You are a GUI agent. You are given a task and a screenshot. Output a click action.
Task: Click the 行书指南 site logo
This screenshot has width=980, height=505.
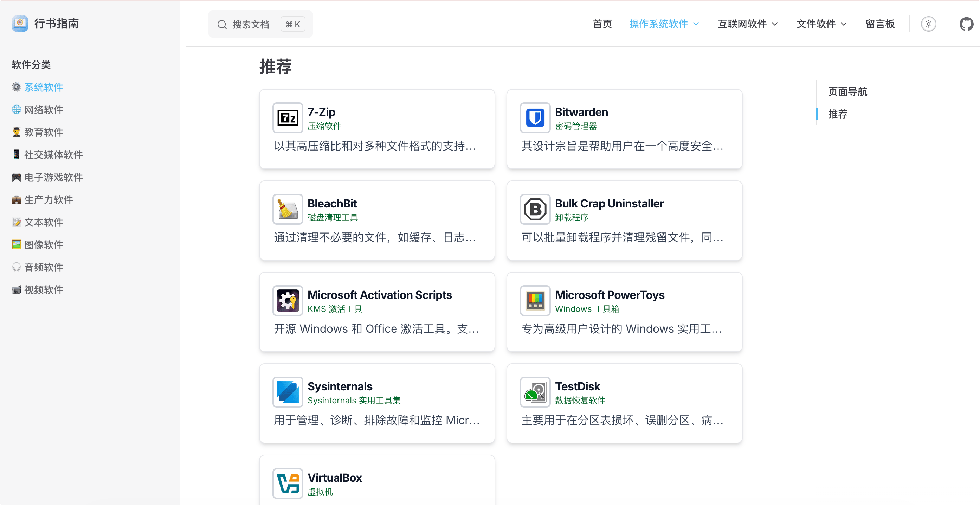point(45,24)
